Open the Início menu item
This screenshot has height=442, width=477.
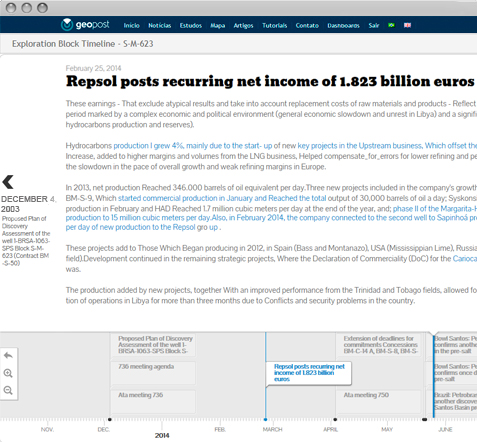131,25
